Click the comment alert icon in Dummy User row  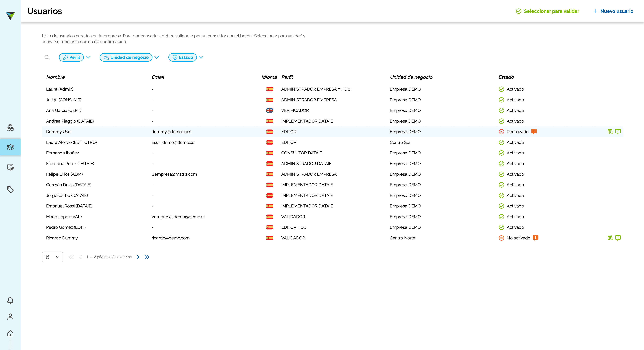coord(618,132)
